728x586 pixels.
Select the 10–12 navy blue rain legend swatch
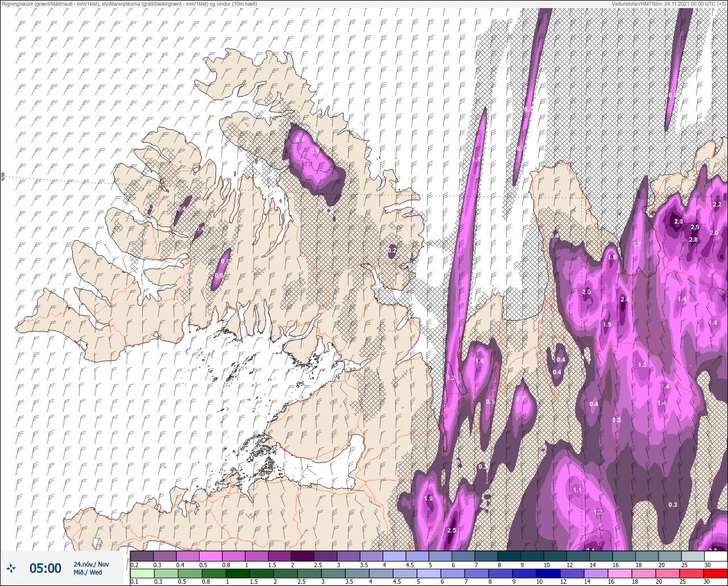(x=548, y=573)
